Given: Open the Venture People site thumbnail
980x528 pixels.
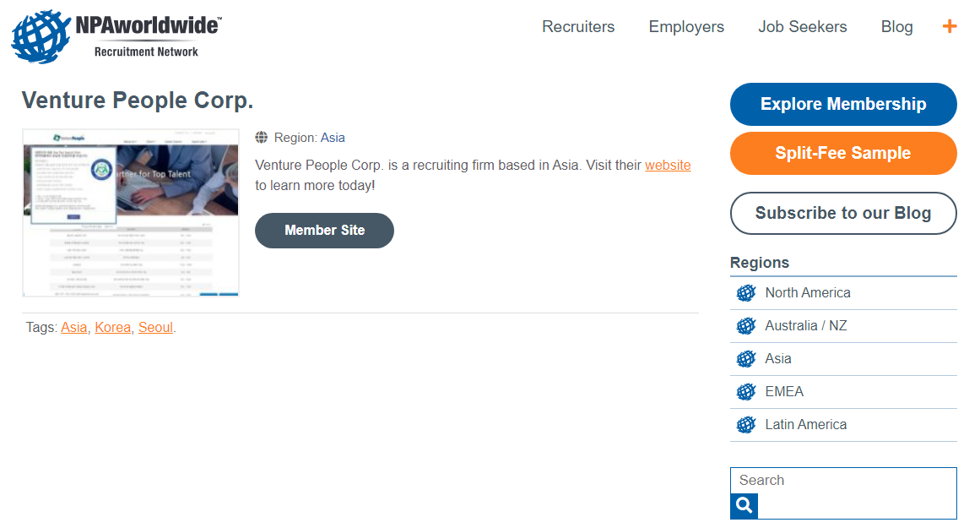Looking at the screenshot, I should point(131,213).
